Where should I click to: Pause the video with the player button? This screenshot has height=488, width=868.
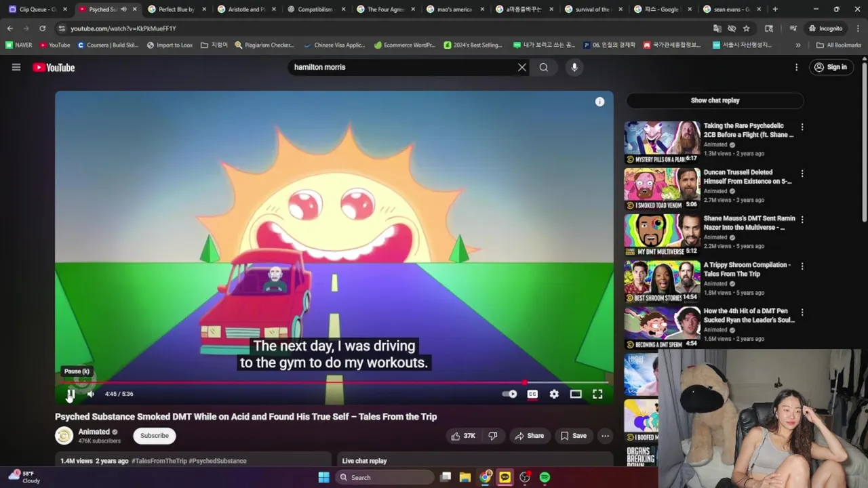(71, 394)
